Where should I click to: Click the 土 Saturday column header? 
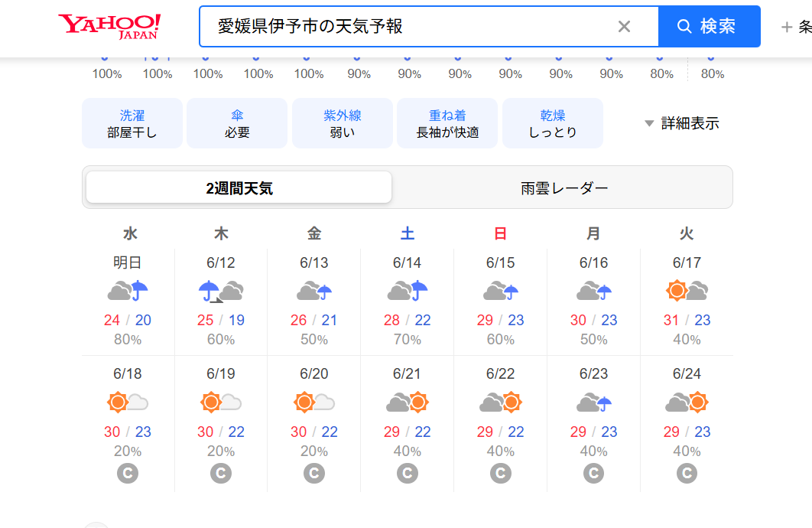coord(407,233)
